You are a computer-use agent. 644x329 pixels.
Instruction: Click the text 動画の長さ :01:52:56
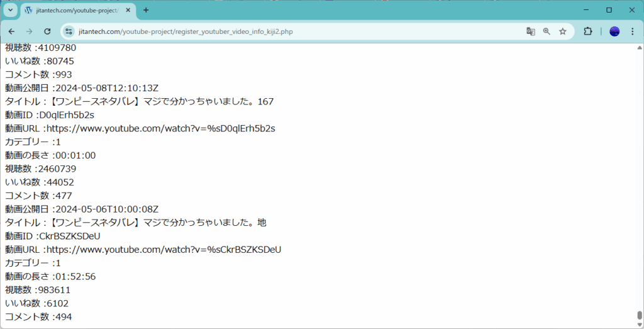50,276
